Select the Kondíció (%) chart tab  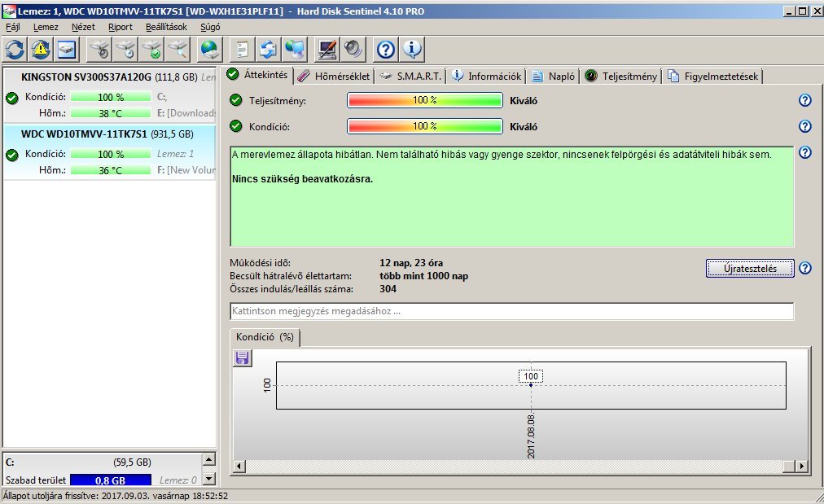[265, 337]
